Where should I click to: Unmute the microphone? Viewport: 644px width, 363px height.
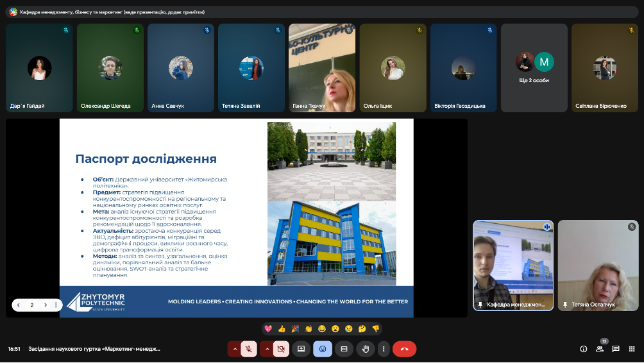249,349
